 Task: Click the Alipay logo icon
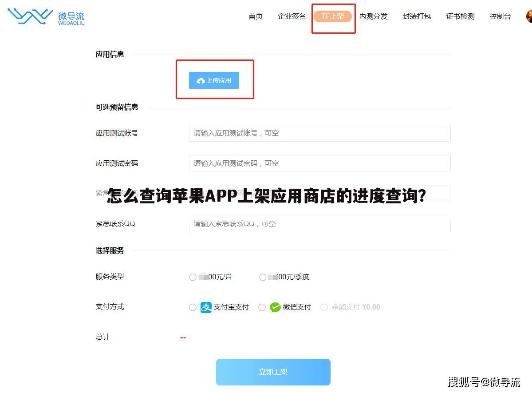(206, 307)
